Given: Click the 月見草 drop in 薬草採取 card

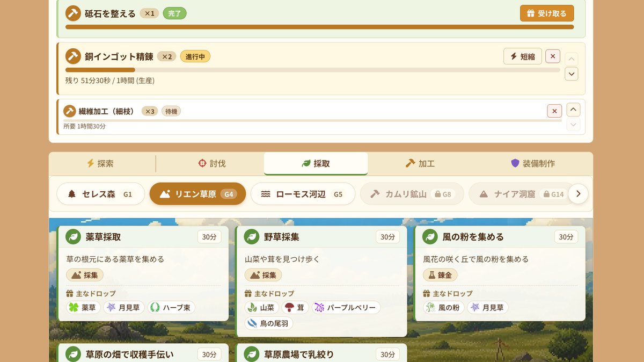Looking at the screenshot, I should coord(124,308).
